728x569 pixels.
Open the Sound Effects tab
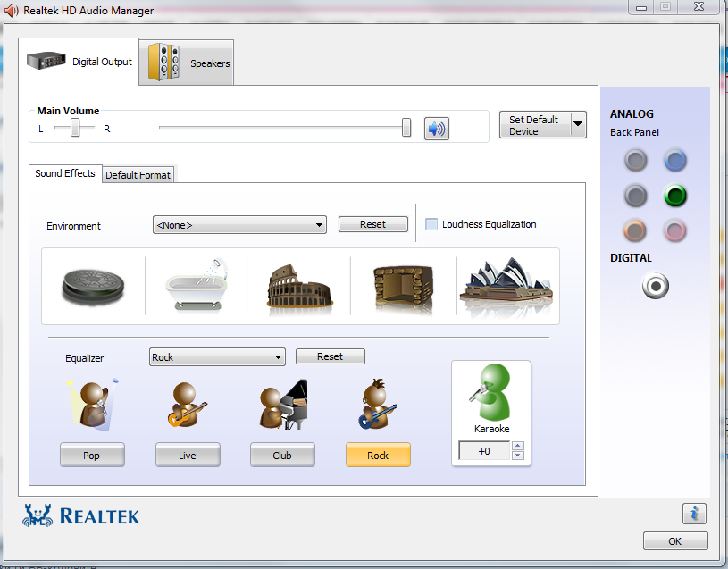(x=65, y=173)
